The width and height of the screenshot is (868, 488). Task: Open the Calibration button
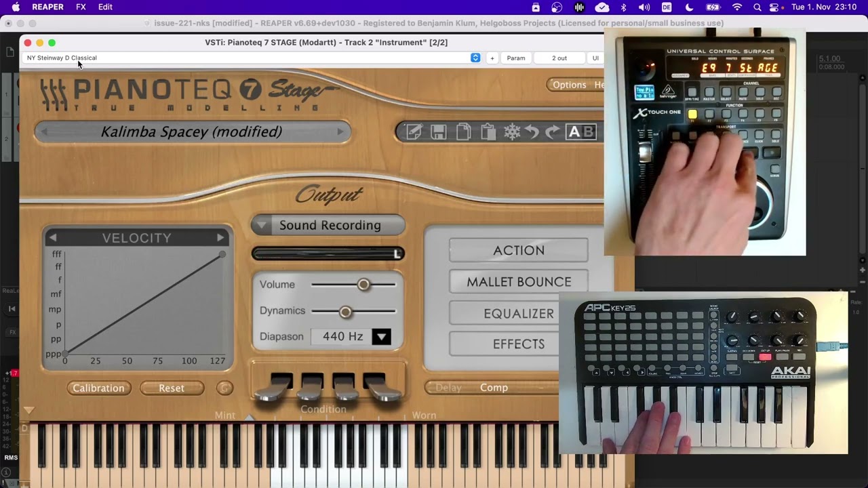[99, 388]
